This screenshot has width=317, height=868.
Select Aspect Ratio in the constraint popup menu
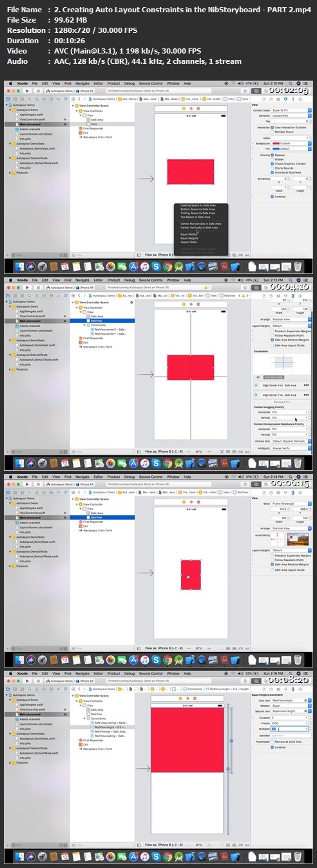(x=189, y=242)
